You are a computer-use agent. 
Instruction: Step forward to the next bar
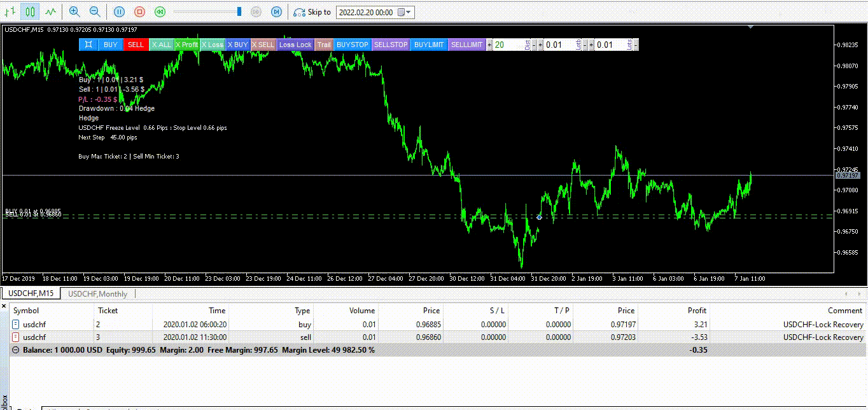click(276, 11)
